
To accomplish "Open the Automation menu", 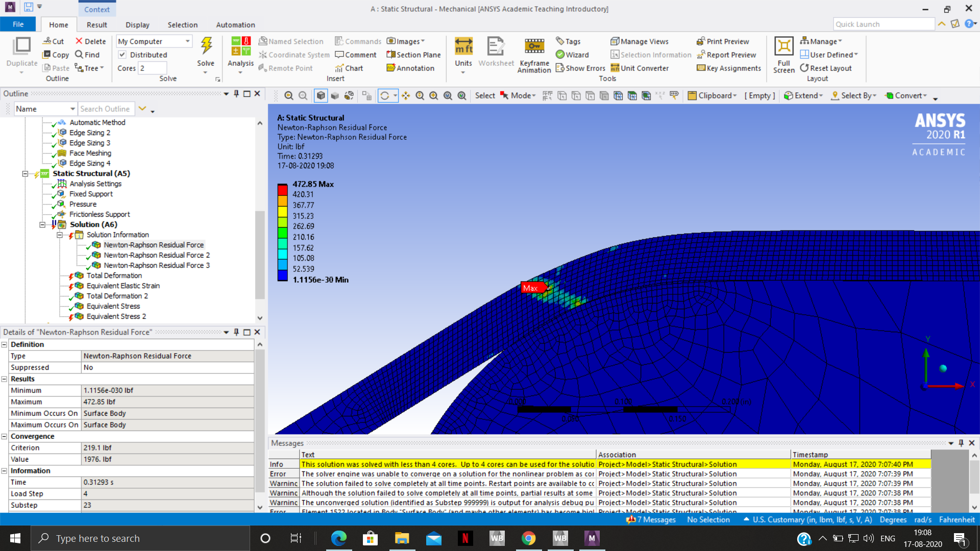I will pos(235,24).
